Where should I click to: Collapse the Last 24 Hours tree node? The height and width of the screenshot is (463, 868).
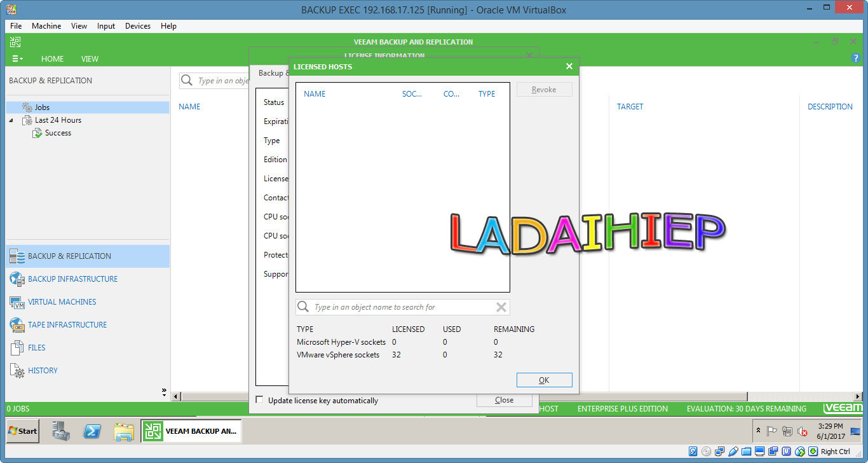[11, 120]
